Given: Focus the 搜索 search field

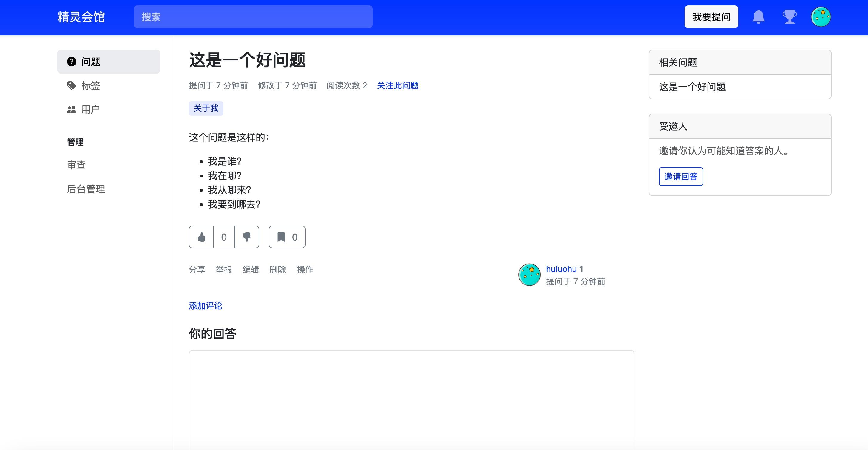Looking at the screenshot, I should (x=253, y=17).
